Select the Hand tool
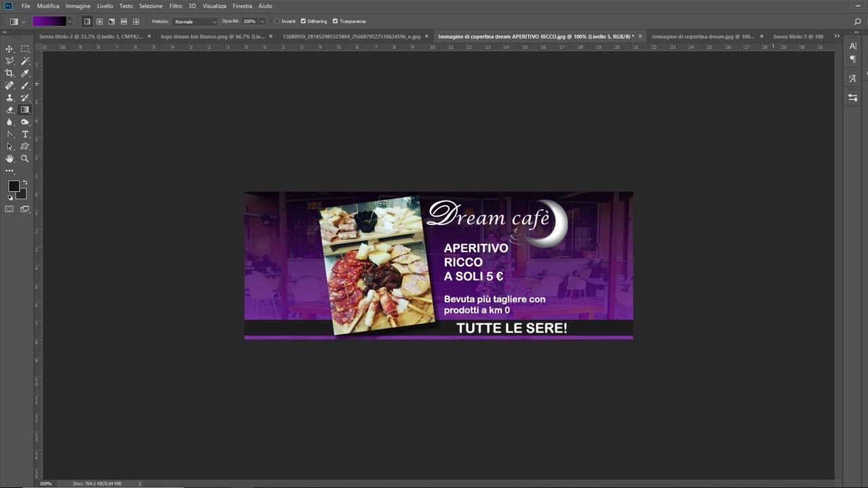This screenshot has height=488, width=868. coord(9,159)
